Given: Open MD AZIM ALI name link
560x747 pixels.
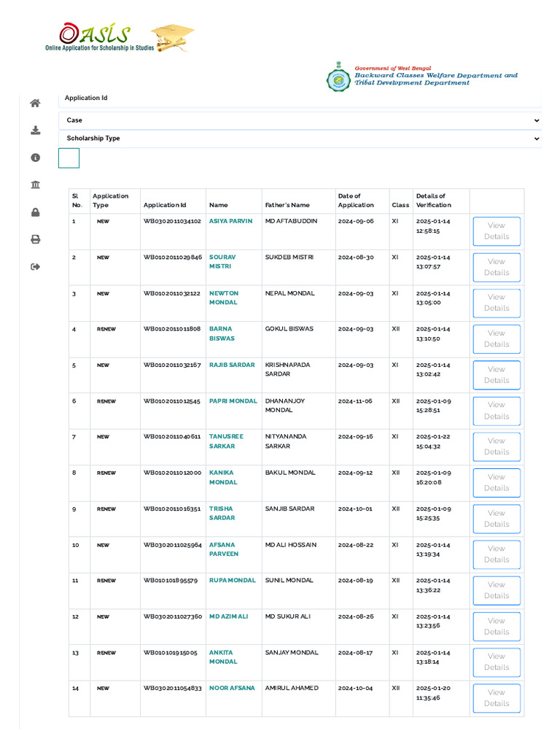Looking at the screenshot, I should click(228, 616).
